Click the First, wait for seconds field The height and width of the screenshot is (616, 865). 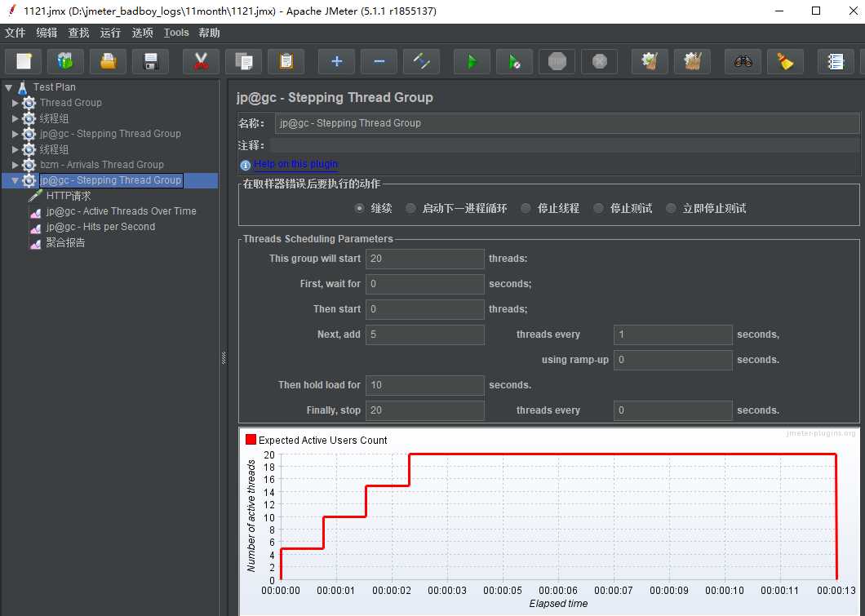click(x=425, y=284)
